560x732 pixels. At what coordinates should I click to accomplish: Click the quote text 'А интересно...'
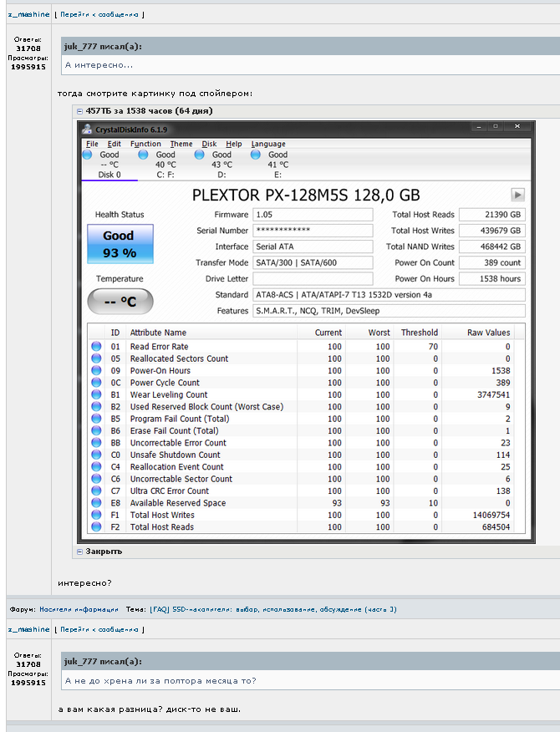pyautogui.click(x=99, y=65)
